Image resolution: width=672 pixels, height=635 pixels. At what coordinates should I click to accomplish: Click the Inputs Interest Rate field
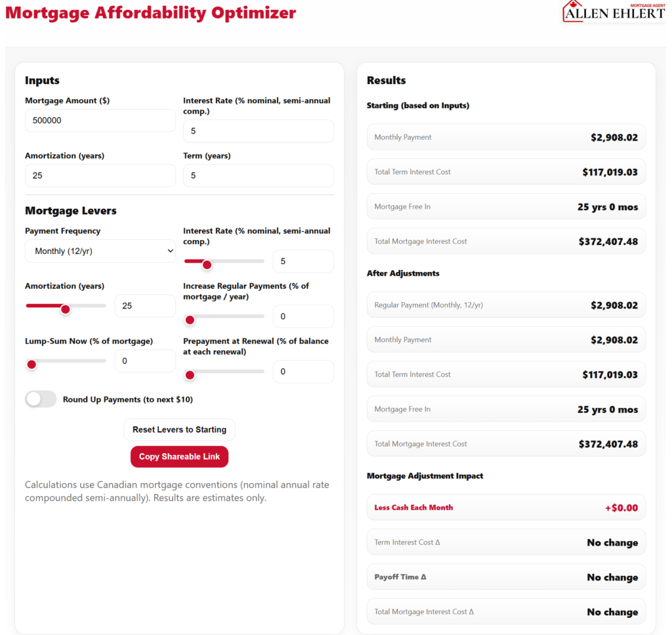[x=258, y=131]
